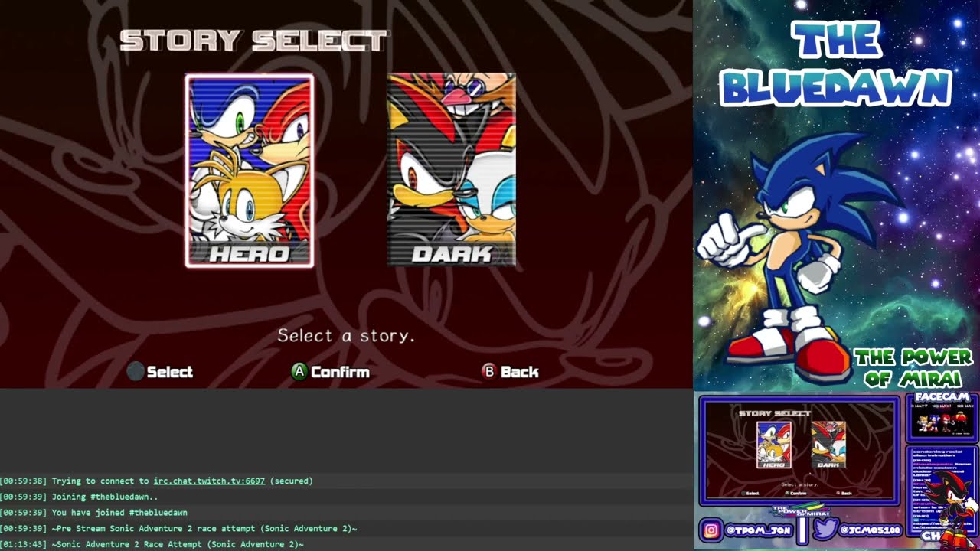Click the Back label
This screenshot has width=980, height=551.
point(519,372)
